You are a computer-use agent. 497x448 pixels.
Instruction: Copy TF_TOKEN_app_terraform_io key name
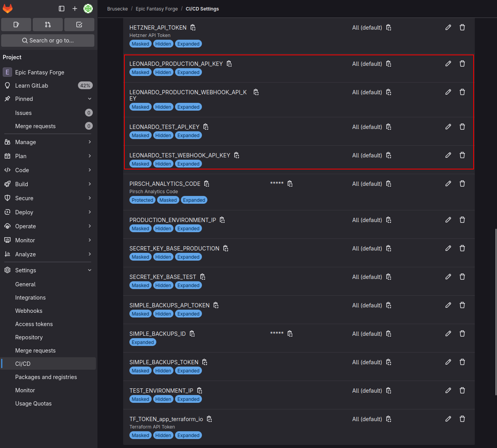pos(209,419)
